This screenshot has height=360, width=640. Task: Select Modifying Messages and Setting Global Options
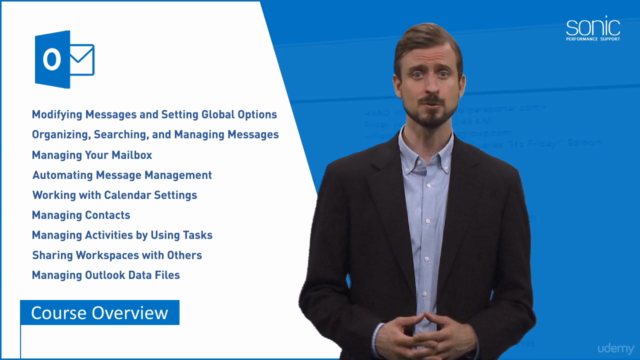pyautogui.click(x=154, y=115)
